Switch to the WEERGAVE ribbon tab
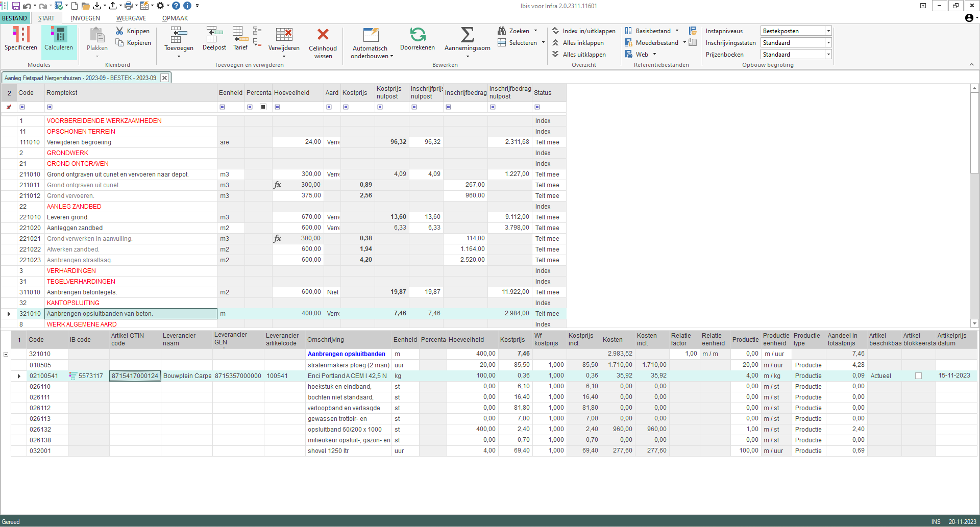 (131, 18)
